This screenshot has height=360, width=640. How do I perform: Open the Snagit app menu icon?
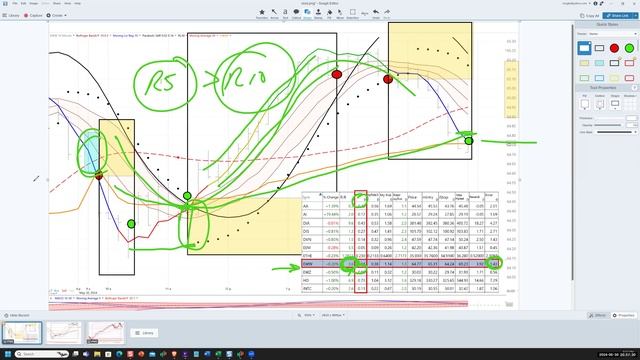point(5,3)
